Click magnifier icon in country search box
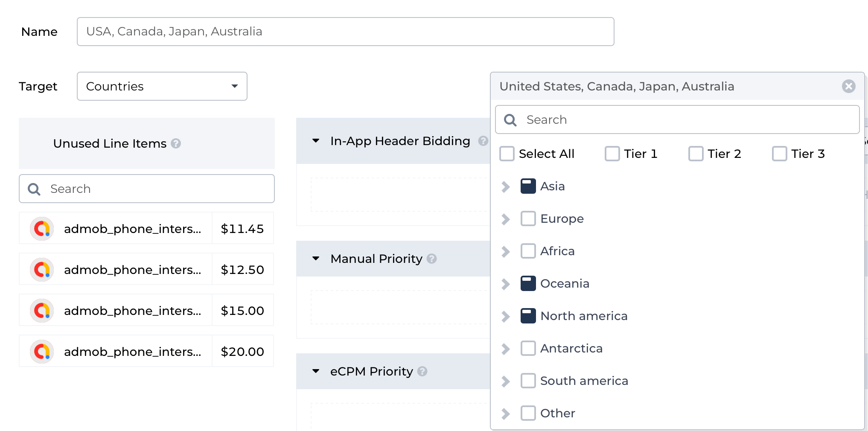This screenshot has width=868, height=431. 510,120
